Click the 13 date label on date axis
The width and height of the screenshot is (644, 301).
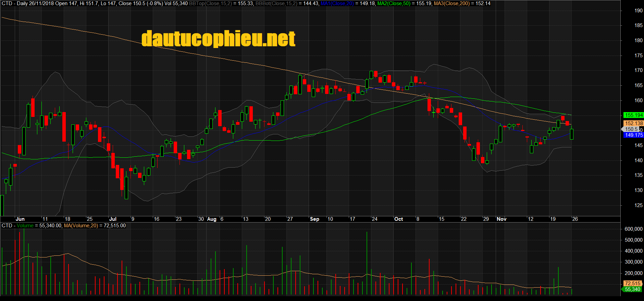[x=246, y=219]
